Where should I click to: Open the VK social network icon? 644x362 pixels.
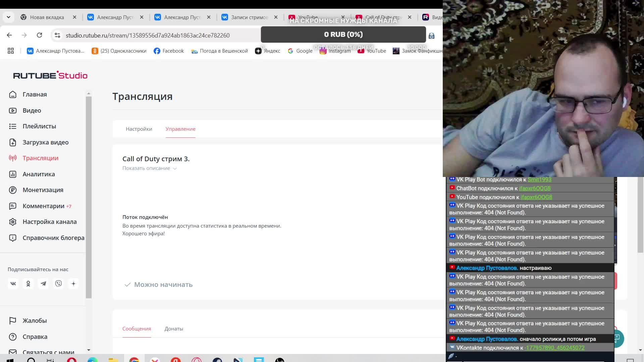[13, 284]
